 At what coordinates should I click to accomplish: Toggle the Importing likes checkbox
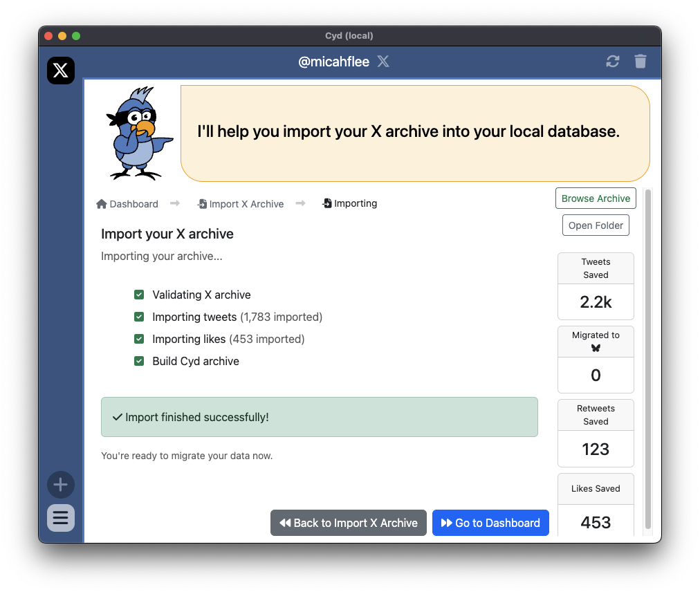139,339
